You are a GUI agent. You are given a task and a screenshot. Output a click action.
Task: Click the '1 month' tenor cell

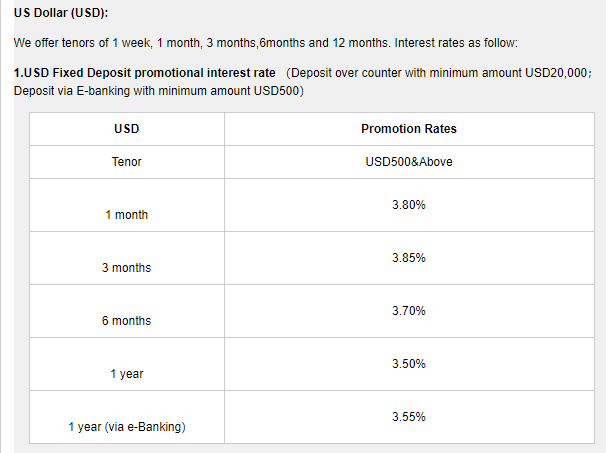(x=127, y=215)
